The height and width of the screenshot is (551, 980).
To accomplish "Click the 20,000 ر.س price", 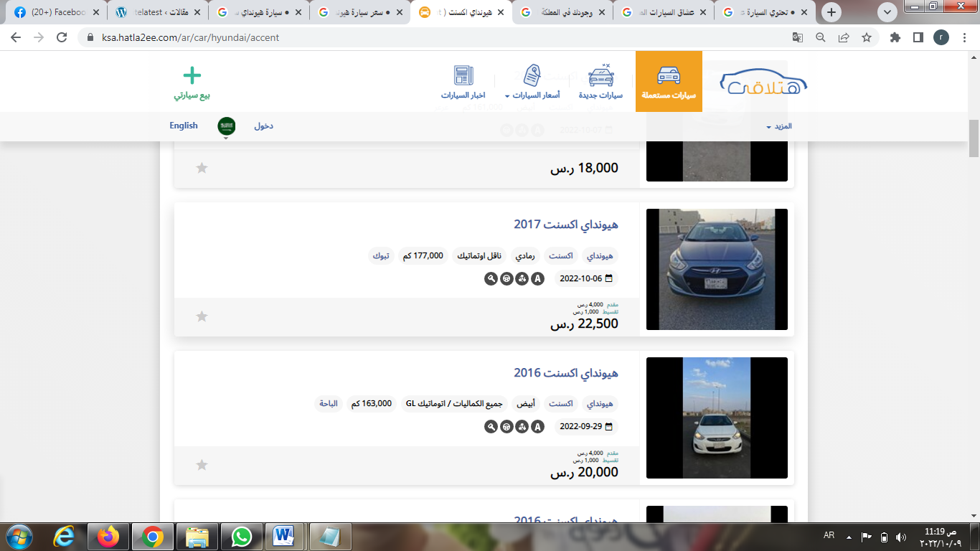I will point(584,473).
